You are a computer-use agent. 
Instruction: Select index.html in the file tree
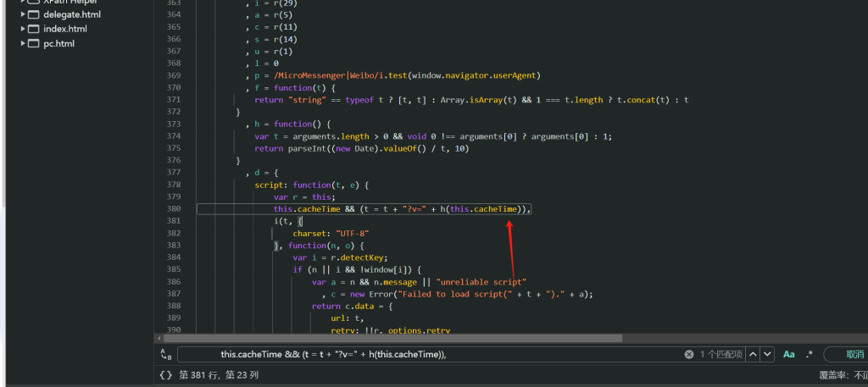[65, 29]
